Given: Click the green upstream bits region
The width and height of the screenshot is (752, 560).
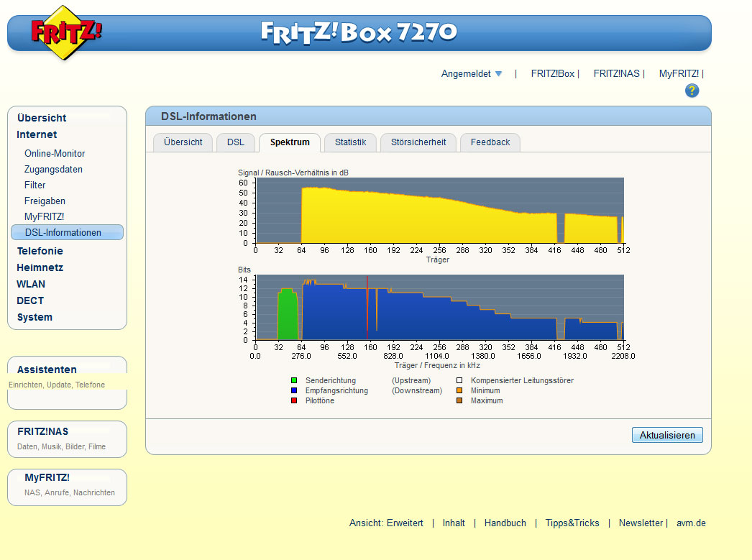Looking at the screenshot, I should pos(288,314).
